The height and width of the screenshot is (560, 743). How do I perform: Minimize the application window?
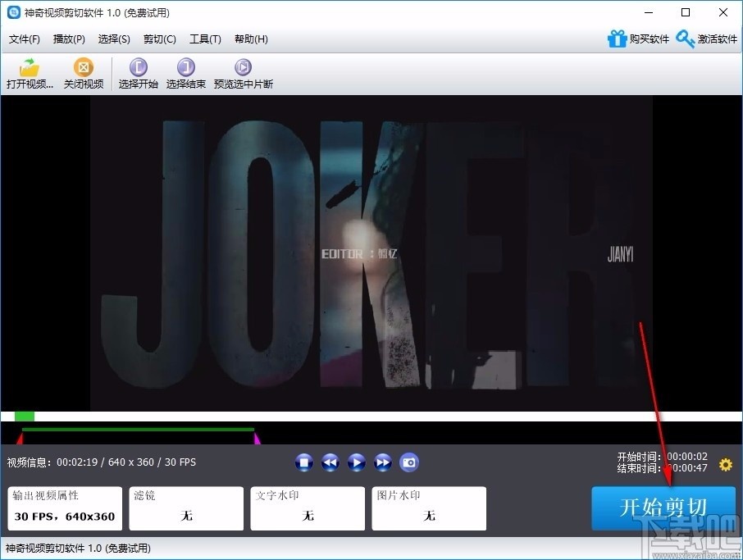pos(649,12)
